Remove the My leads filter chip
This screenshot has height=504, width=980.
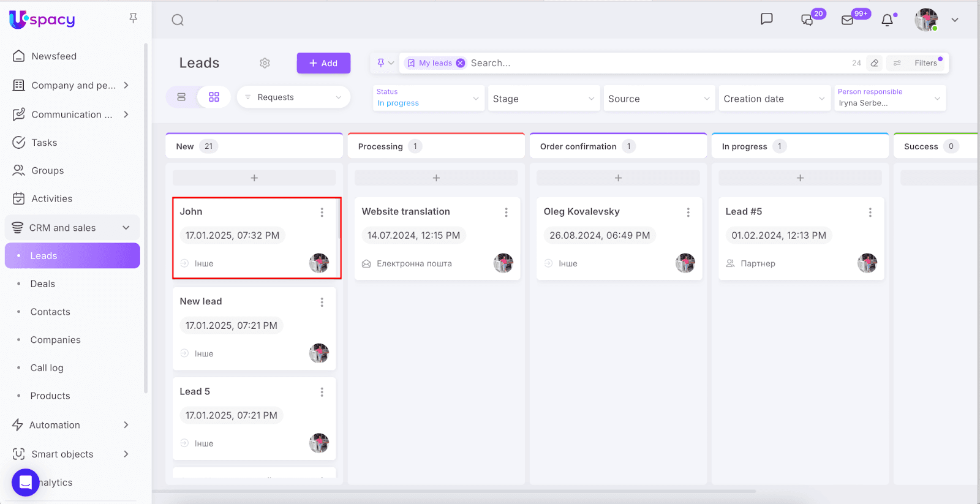461,63
